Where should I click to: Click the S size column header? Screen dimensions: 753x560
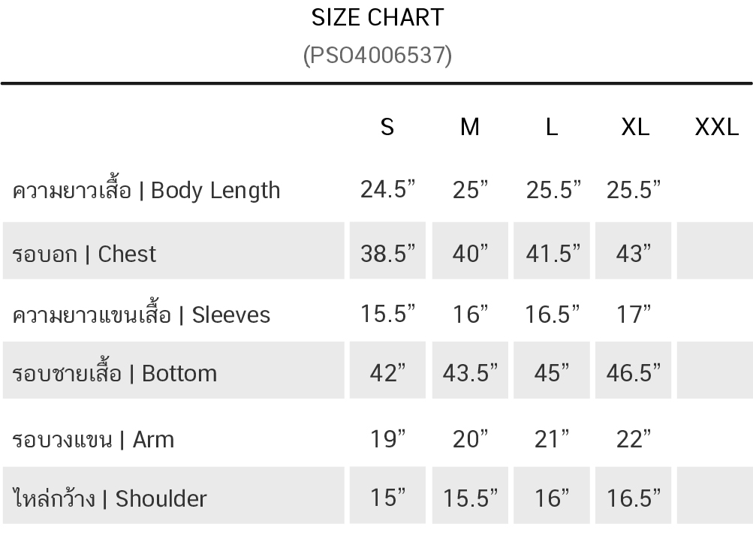387,127
